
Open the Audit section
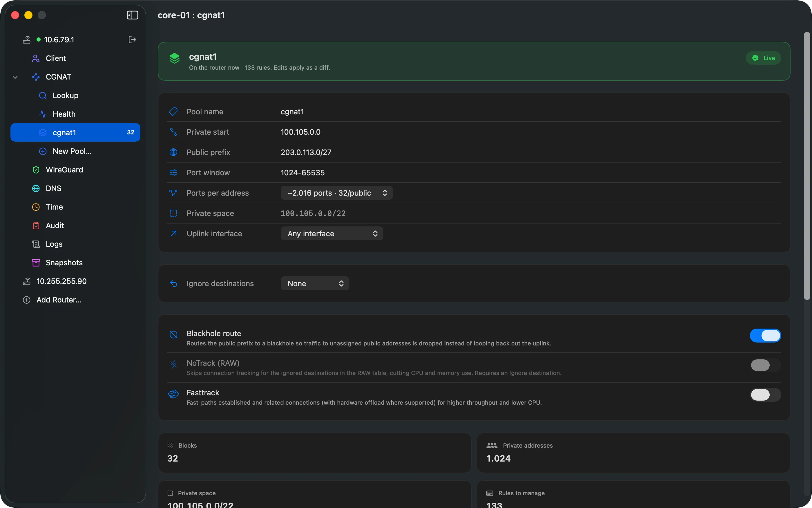(75, 226)
